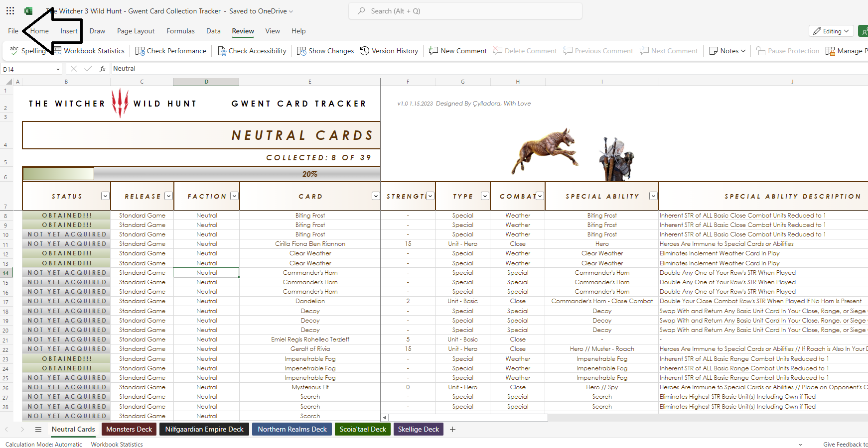868x448 pixels.
Task: Click Calculation Mode: Automatic status
Action: [44, 445]
